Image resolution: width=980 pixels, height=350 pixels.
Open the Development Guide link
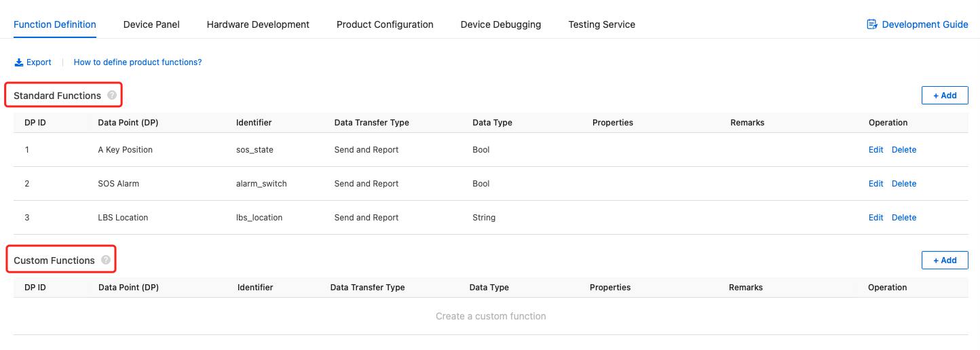(925, 24)
